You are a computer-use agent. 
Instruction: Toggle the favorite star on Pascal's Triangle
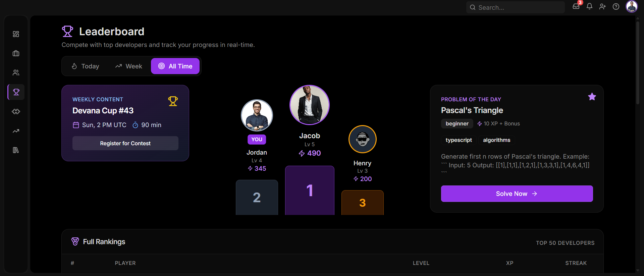pos(592,97)
